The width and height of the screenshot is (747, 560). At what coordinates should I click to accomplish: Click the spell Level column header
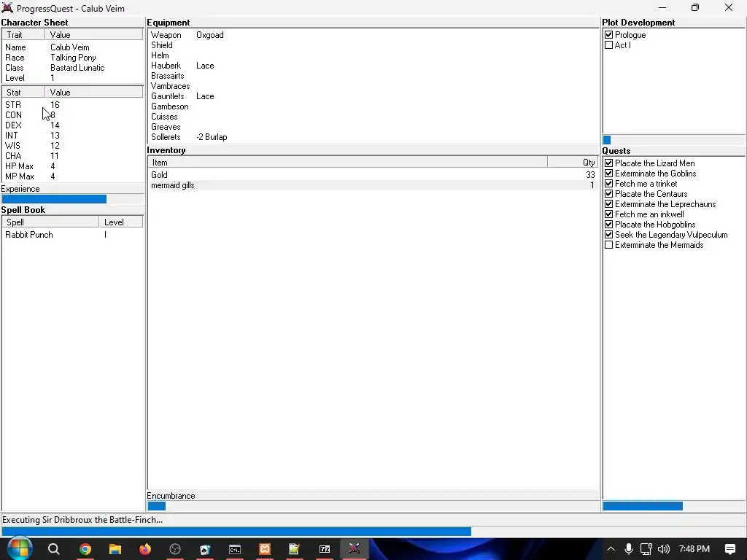point(120,222)
